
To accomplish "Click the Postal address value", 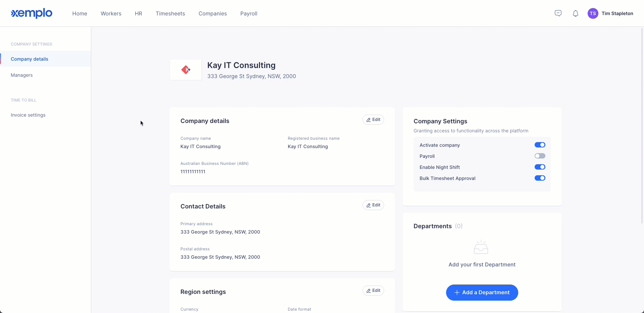I will click(220, 257).
